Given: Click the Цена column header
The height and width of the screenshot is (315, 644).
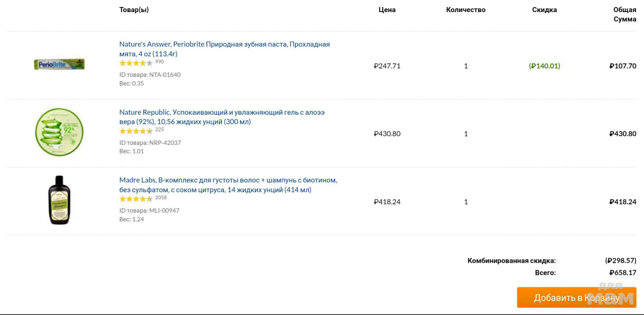Looking at the screenshot, I should tap(387, 10).
